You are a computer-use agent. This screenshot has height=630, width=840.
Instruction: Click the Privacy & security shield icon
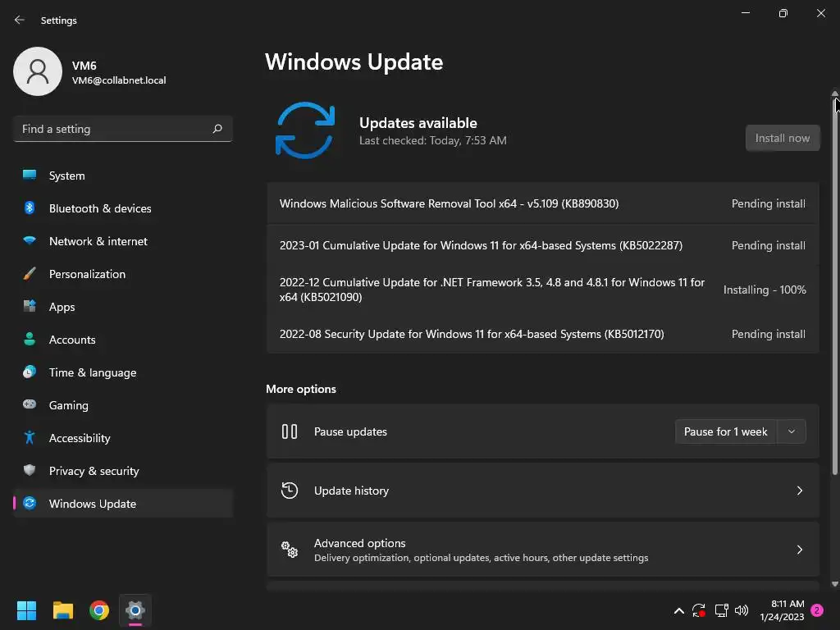pos(30,470)
